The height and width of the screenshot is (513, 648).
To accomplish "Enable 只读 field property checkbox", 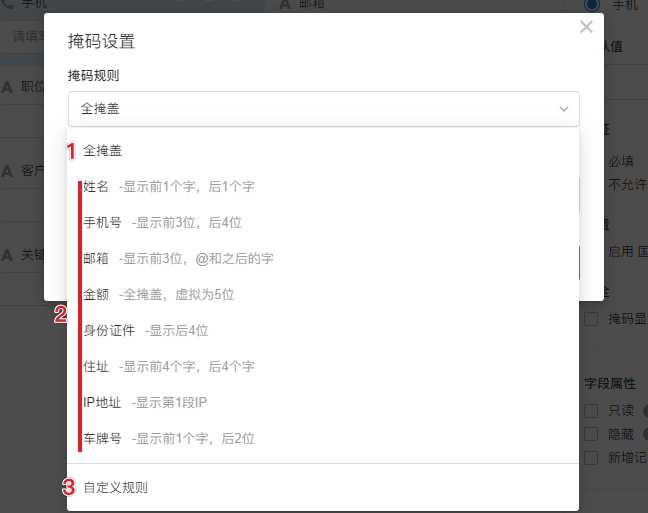I will point(591,411).
